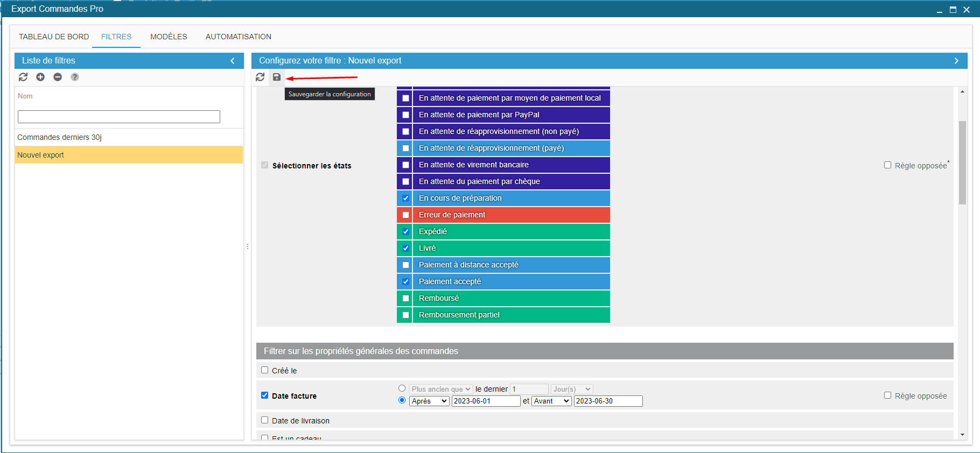The height and width of the screenshot is (453, 980).
Task: Select the relative date radio button
Action: [402, 388]
